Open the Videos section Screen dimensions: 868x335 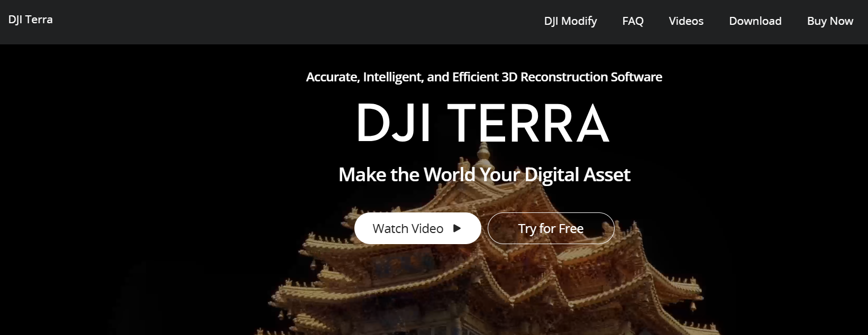pyautogui.click(x=686, y=21)
